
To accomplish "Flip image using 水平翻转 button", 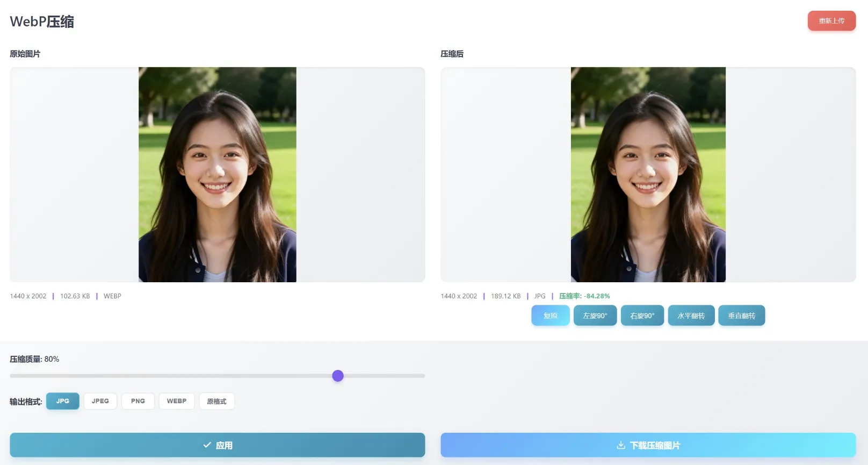I will [691, 316].
